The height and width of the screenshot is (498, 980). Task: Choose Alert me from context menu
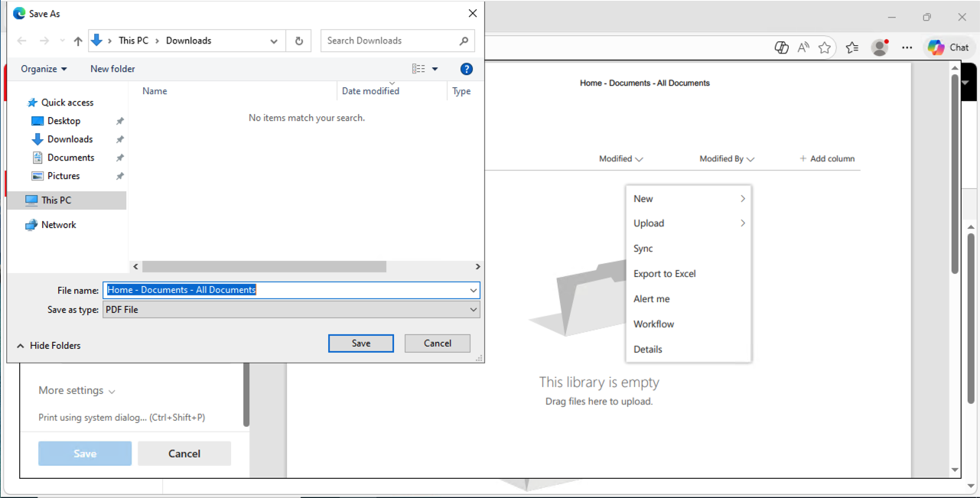(x=689, y=299)
